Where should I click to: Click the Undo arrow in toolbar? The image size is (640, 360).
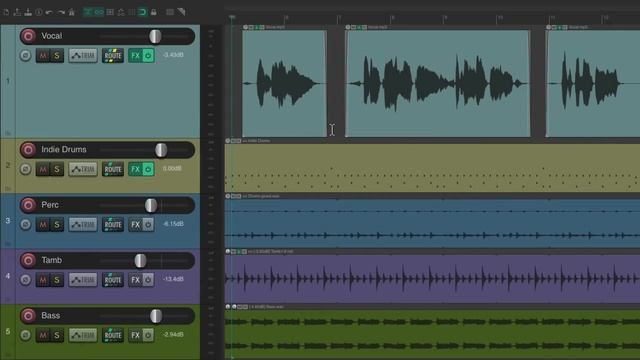(49, 12)
